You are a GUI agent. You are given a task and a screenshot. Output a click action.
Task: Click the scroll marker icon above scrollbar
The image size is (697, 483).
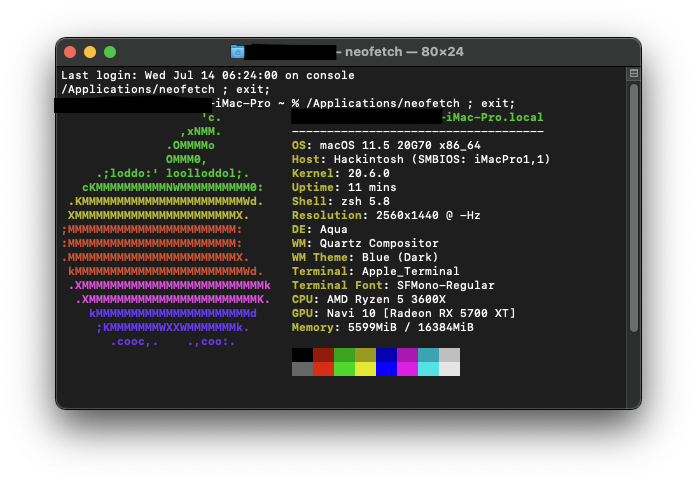tap(633, 74)
